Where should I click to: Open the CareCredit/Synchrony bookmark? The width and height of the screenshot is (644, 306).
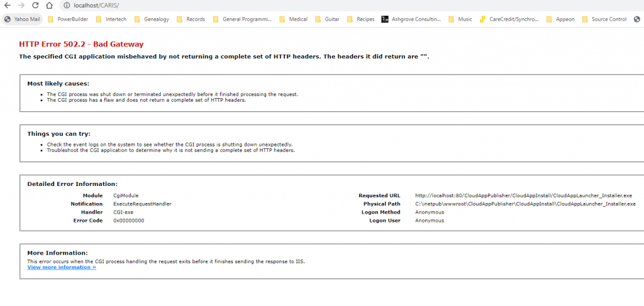tap(509, 19)
